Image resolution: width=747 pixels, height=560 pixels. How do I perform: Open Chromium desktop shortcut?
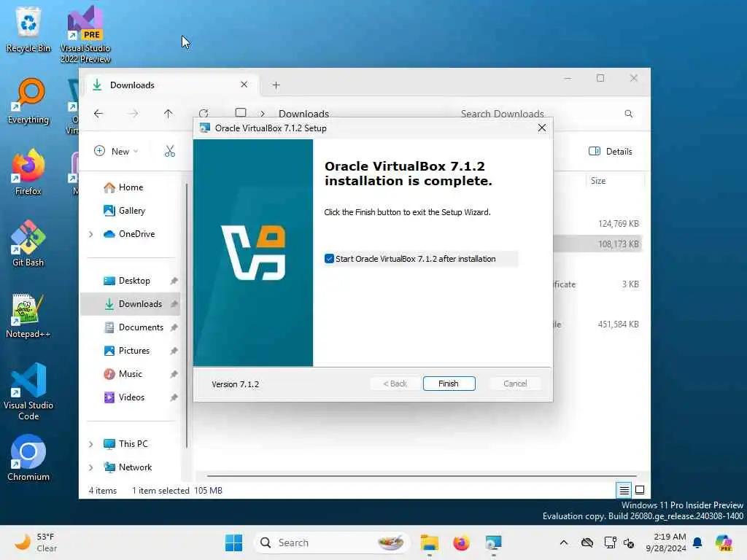[28, 458]
